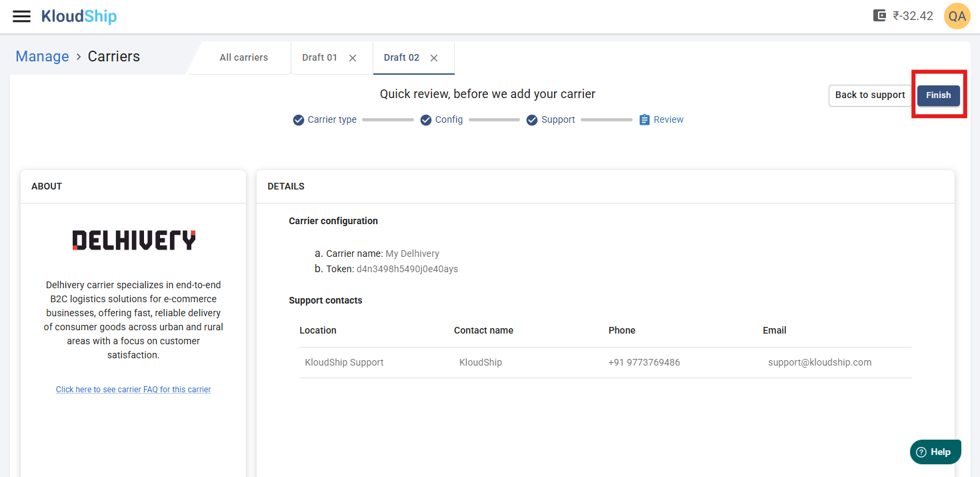Click the KloudShip contact name cell
Screen dimensions: 980x477
[481, 362]
